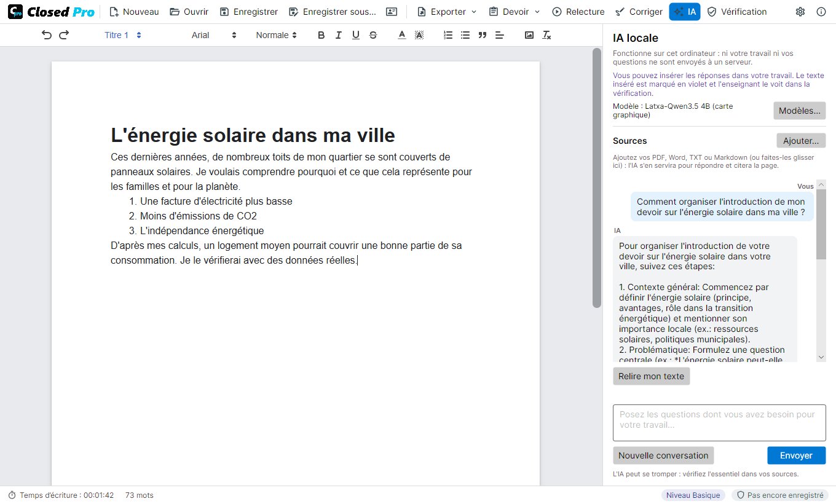The height and width of the screenshot is (504, 836).
Task: Toggle the numbered list
Action: tap(448, 35)
